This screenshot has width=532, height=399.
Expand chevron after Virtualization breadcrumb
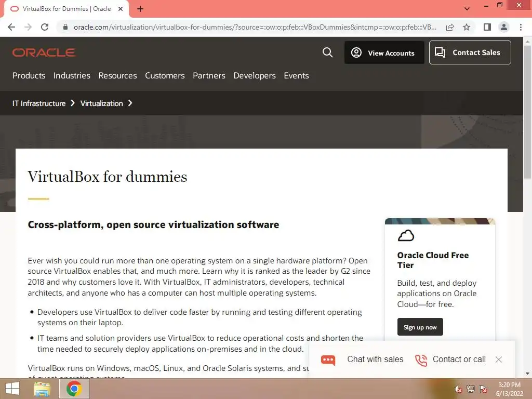click(130, 103)
